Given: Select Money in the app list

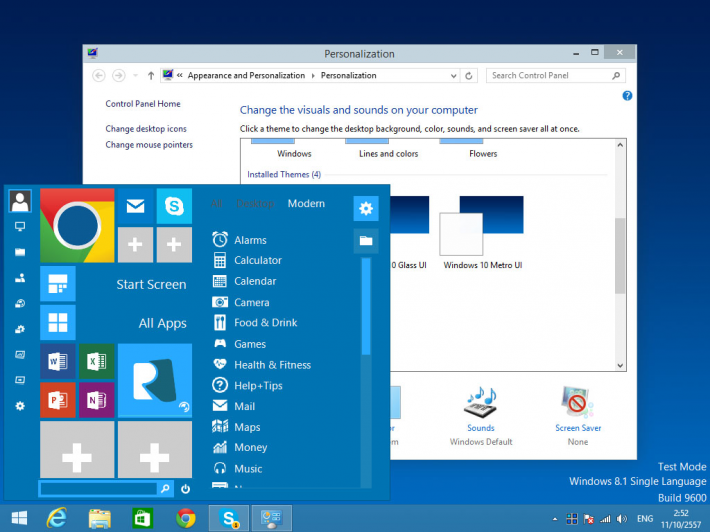Looking at the screenshot, I should point(240,447).
